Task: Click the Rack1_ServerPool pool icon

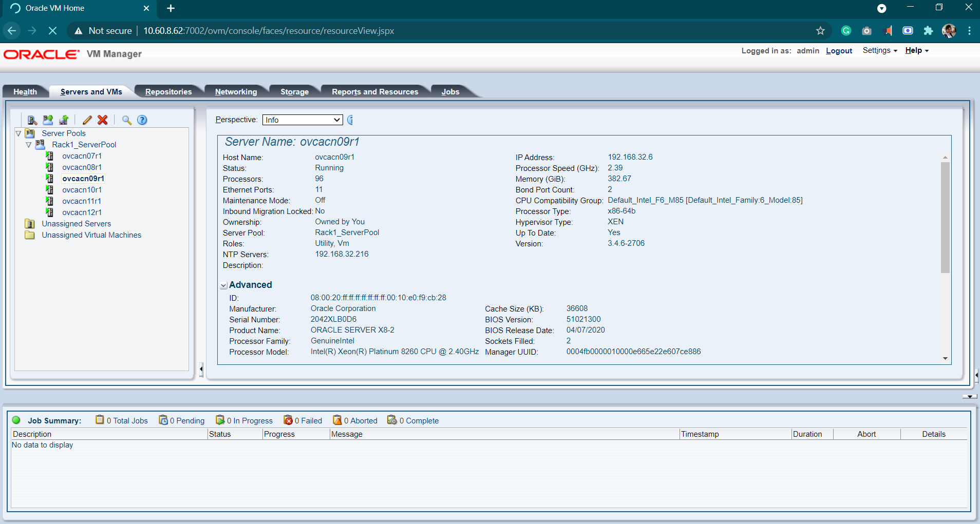Action: point(40,145)
